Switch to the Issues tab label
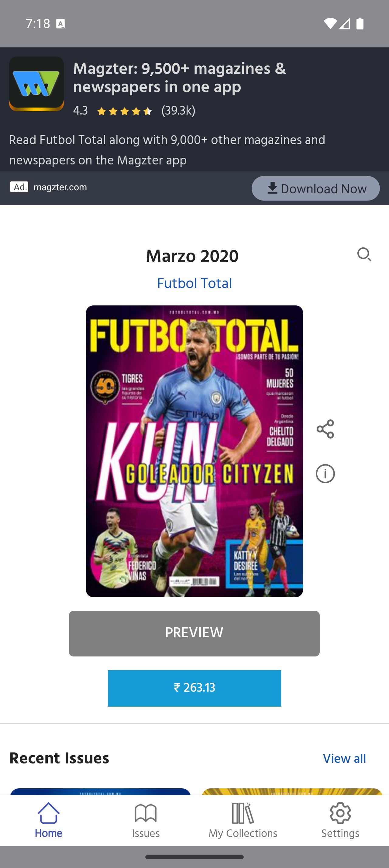389x868 pixels. click(146, 833)
